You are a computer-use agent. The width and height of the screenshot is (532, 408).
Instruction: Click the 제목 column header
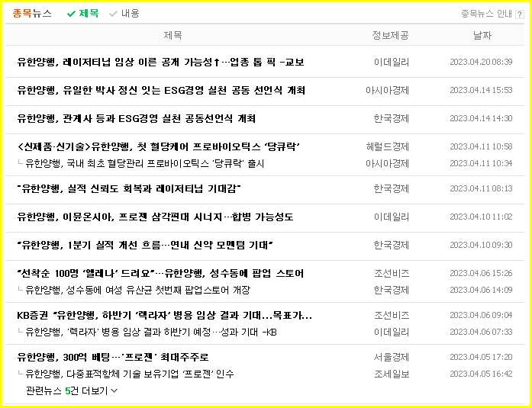coord(172,35)
